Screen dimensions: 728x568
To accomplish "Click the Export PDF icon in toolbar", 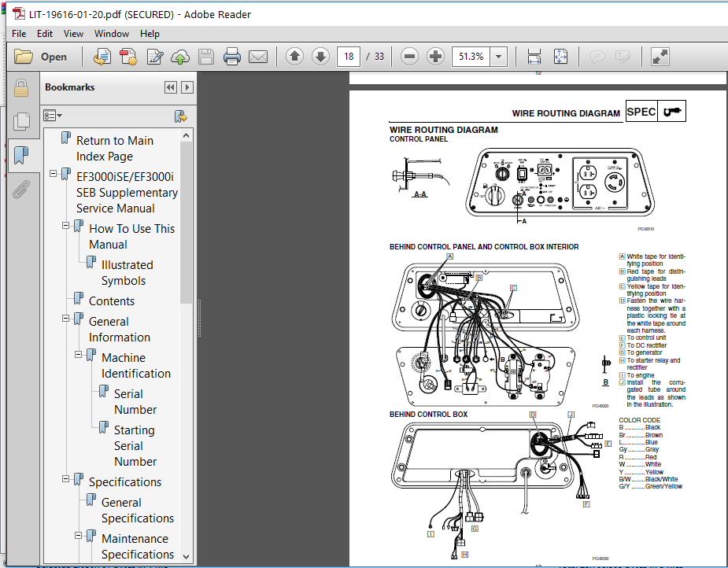I will tap(102, 57).
